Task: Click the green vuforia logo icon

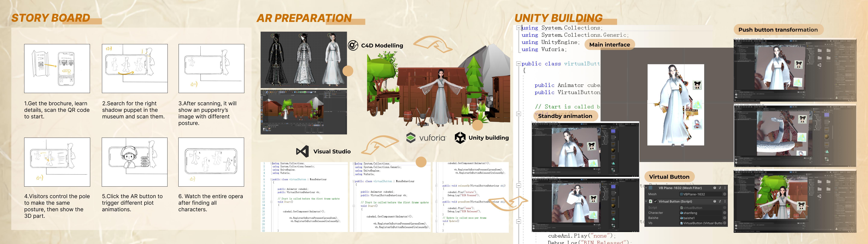Action: (x=411, y=138)
